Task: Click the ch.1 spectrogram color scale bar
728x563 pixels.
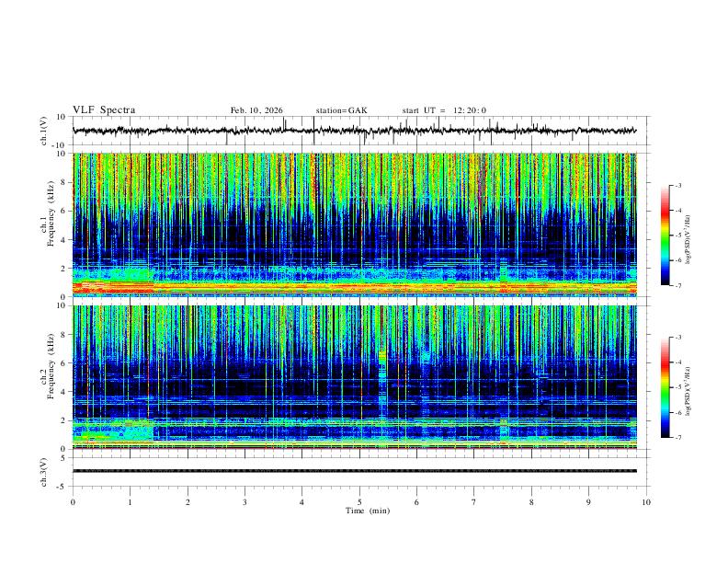Action: click(x=665, y=236)
